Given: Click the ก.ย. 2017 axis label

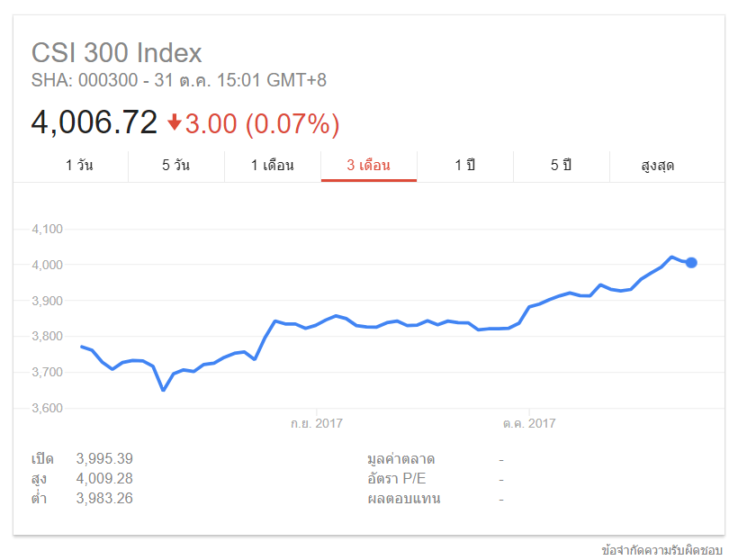Looking at the screenshot, I should [x=316, y=423].
